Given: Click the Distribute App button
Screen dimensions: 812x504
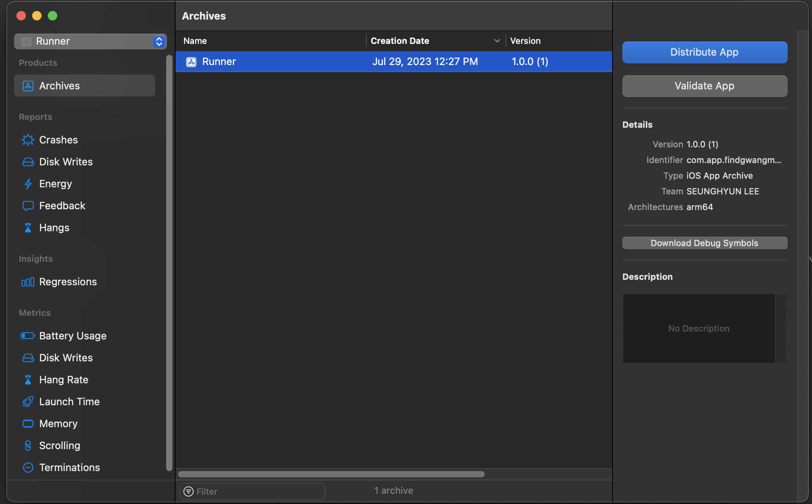Looking at the screenshot, I should [x=704, y=52].
